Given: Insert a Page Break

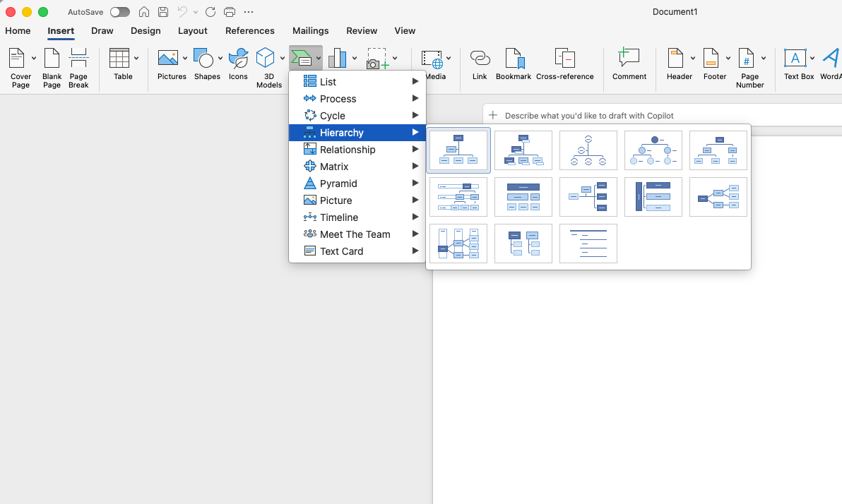Looking at the screenshot, I should tap(78, 68).
